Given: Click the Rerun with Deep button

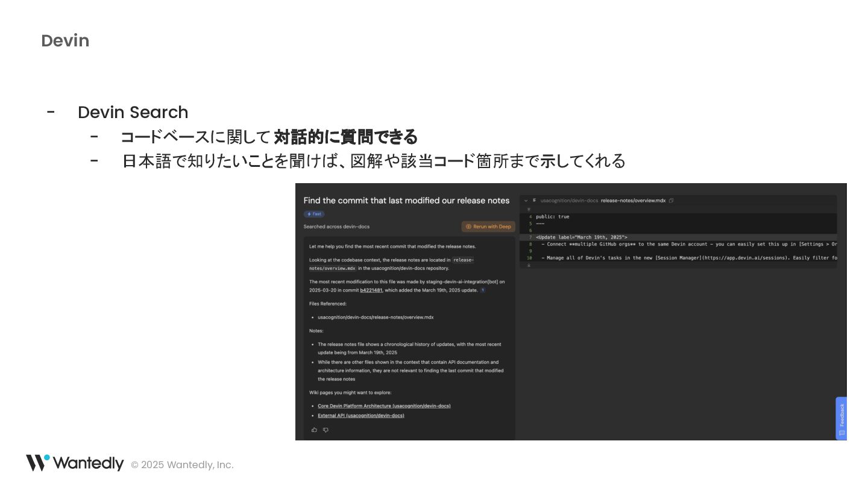Looking at the screenshot, I should click(488, 227).
